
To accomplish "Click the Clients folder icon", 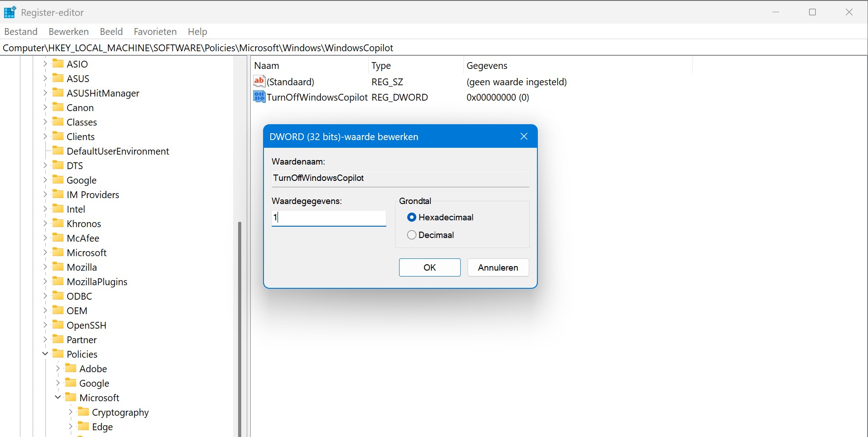I will tap(58, 136).
